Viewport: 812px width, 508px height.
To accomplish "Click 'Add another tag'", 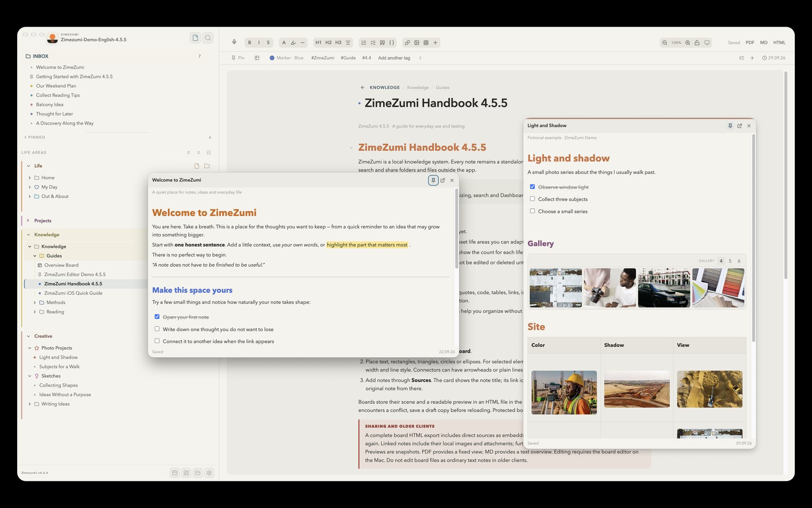I will pyautogui.click(x=394, y=58).
